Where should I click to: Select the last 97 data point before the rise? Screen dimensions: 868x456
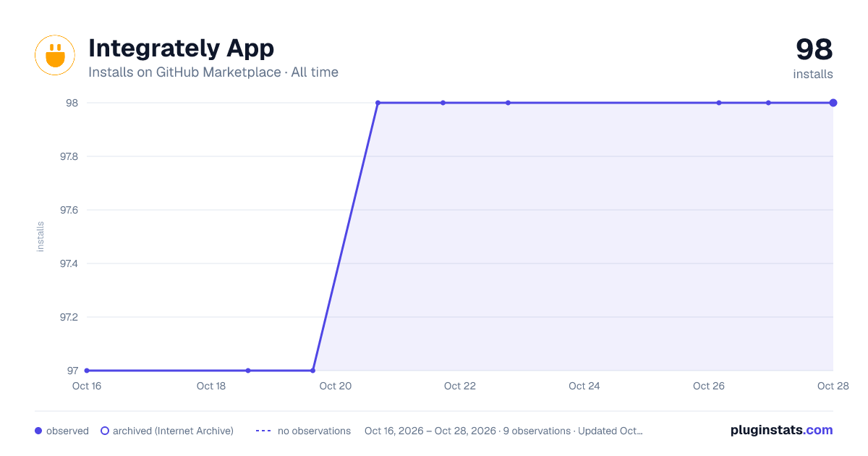click(312, 371)
